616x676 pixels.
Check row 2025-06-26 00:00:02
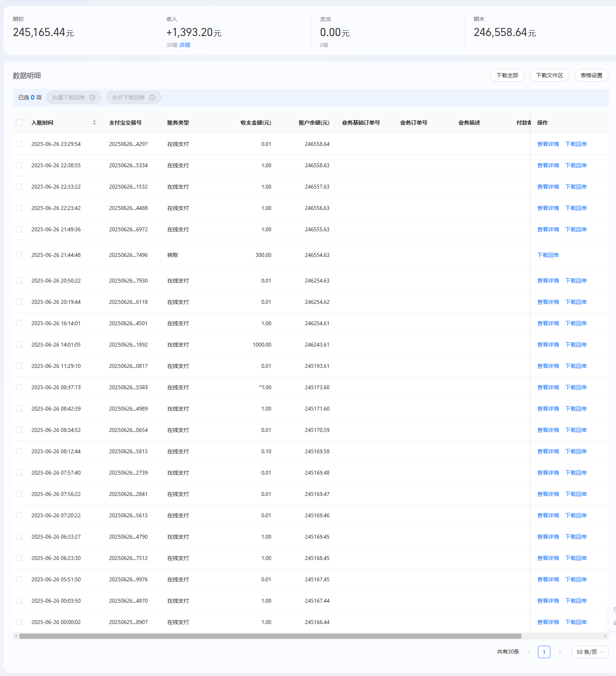point(19,622)
